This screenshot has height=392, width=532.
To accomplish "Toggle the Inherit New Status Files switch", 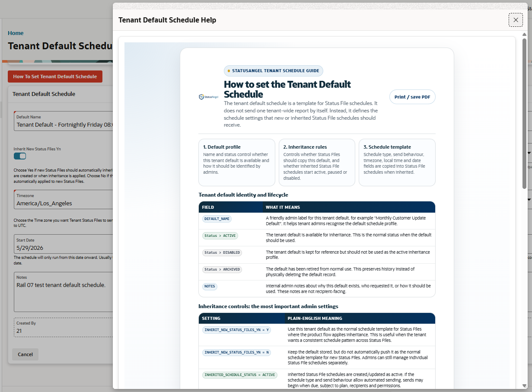I will [20, 156].
